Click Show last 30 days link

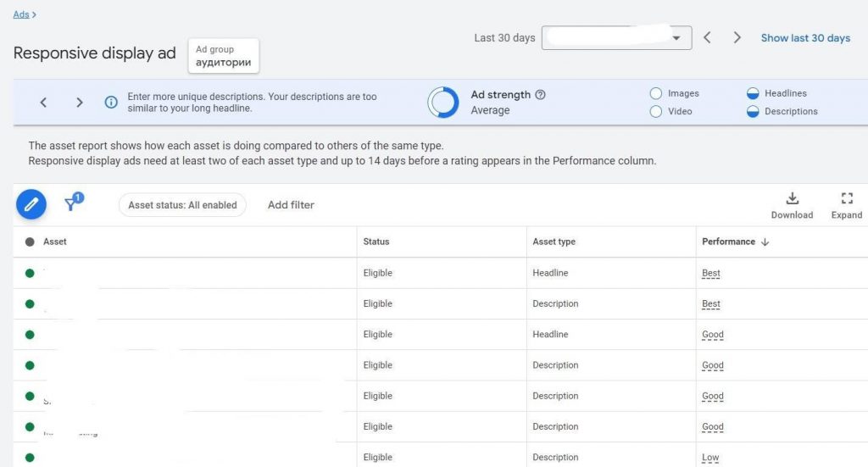pyautogui.click(x=804, y=38)
